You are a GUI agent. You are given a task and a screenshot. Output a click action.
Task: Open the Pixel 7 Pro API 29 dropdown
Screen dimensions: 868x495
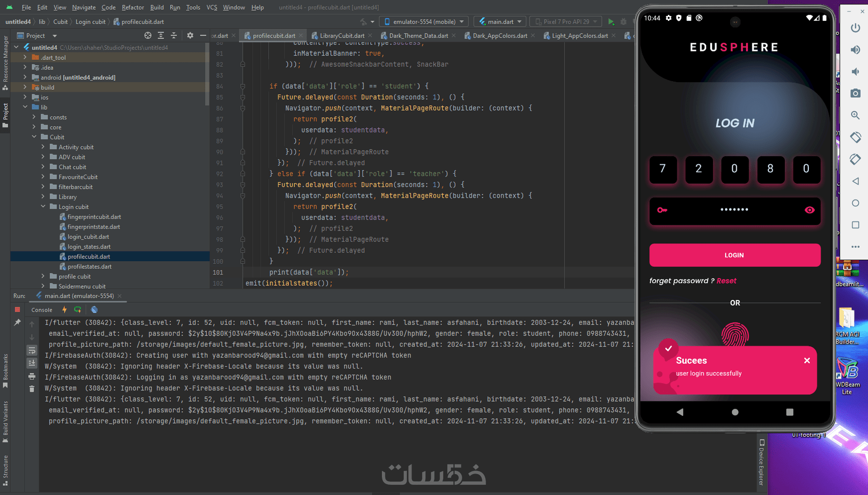coord(565,22)
